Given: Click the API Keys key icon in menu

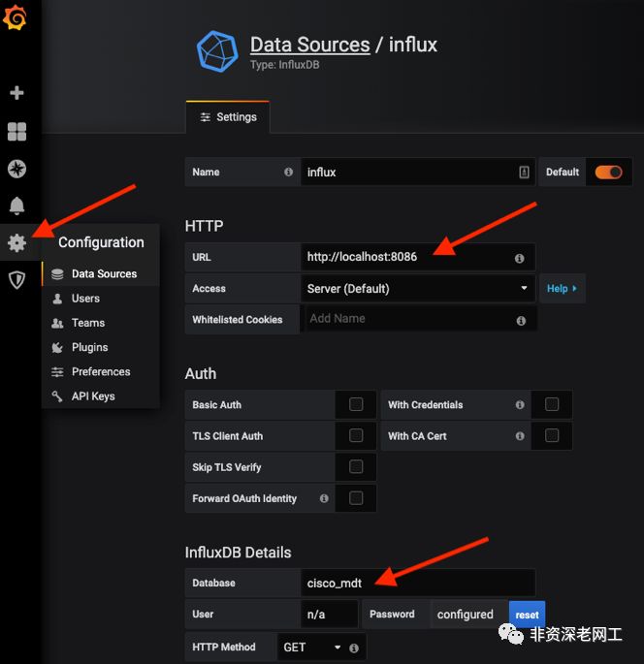Looking at the screenshot, I should point(57,396).
